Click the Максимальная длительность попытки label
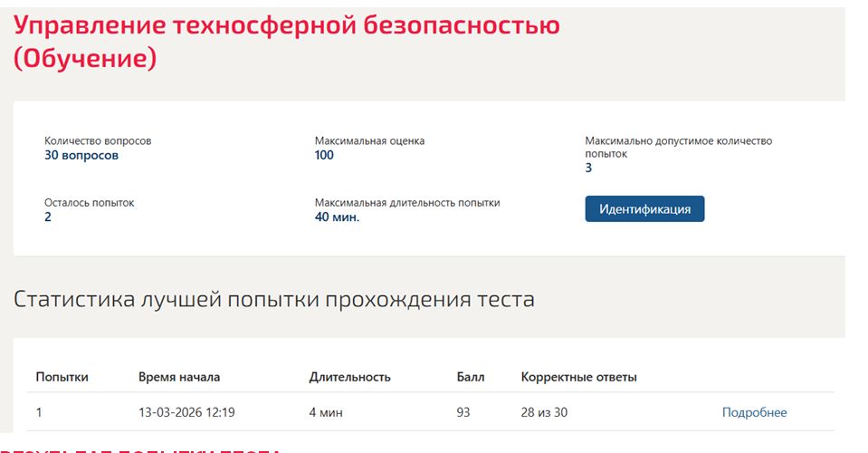The image size is (868, 453). point(407,203)
